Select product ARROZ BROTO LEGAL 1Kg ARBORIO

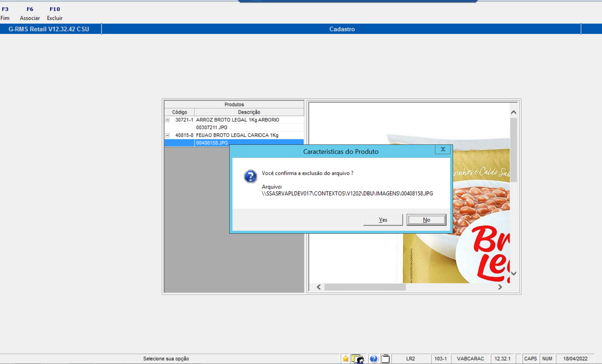238,120
